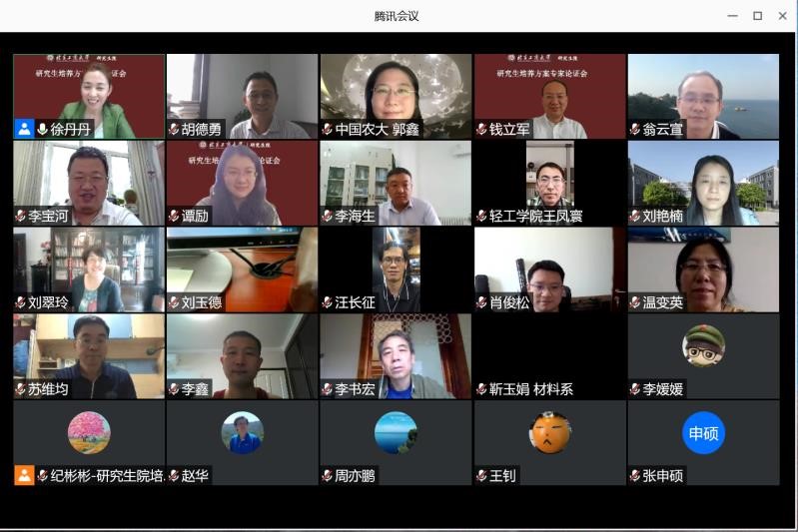Select 温变英's video tile
Image resolution: width=798 pixels, height=532 pixels.
point(703,269)
